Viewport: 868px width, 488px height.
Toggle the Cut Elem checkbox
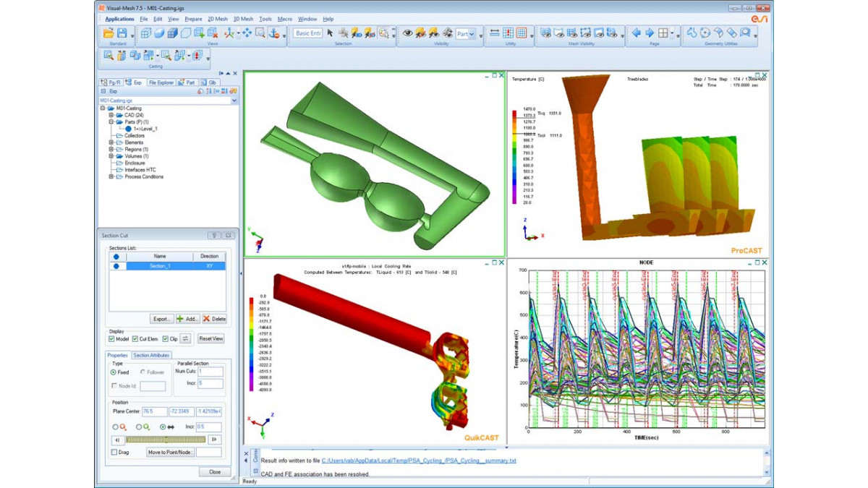point(135,339)
